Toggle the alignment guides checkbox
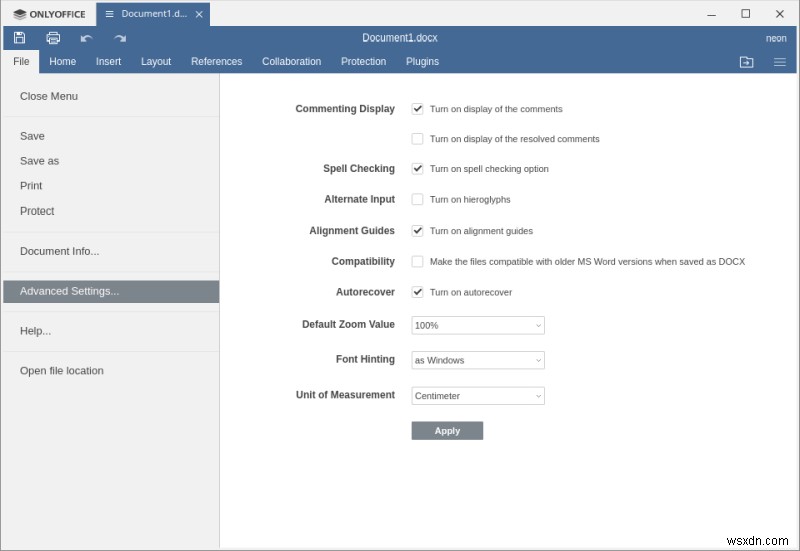This screenshot has height=551, width=800. [x=417, y=231]
